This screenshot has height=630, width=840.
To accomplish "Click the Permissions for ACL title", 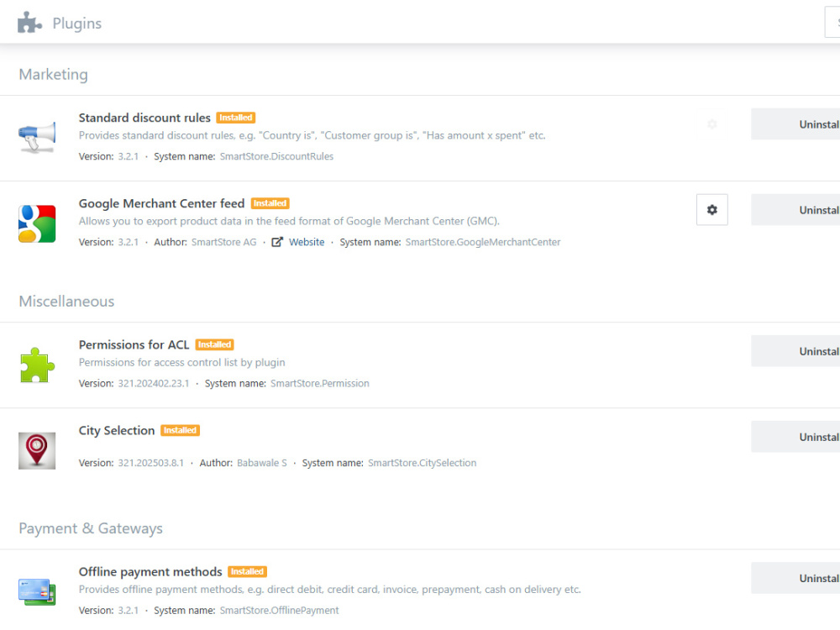I will pyautogui.click(x=134, y=345).
